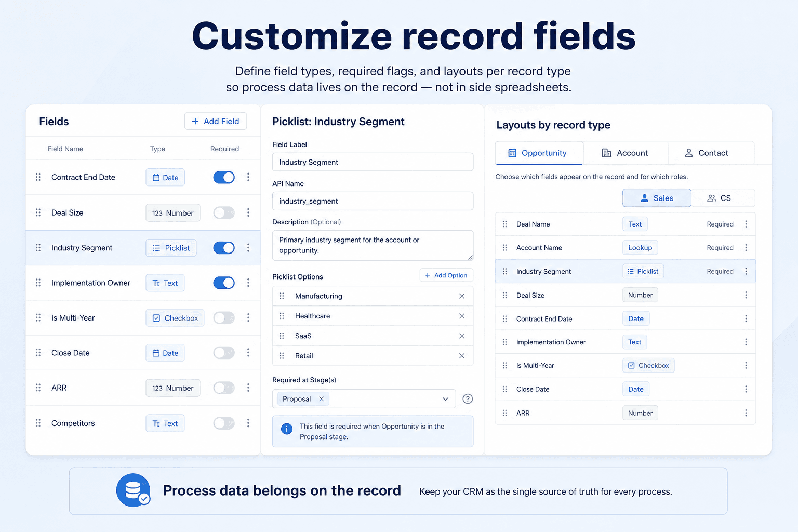Toggle required for Implementation Owner
The width and height of the screenshot is (798, 532).
click(x=224, y=283)
